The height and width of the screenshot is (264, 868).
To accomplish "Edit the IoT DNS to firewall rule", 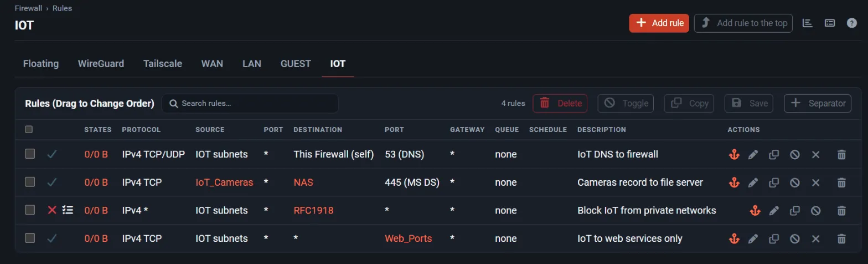I will pos(753,154).
